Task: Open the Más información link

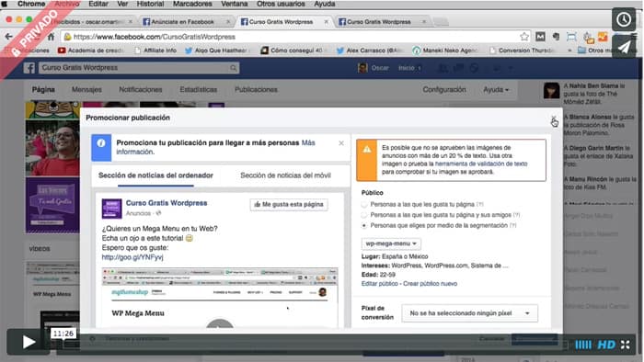Action: click(215, 147)
